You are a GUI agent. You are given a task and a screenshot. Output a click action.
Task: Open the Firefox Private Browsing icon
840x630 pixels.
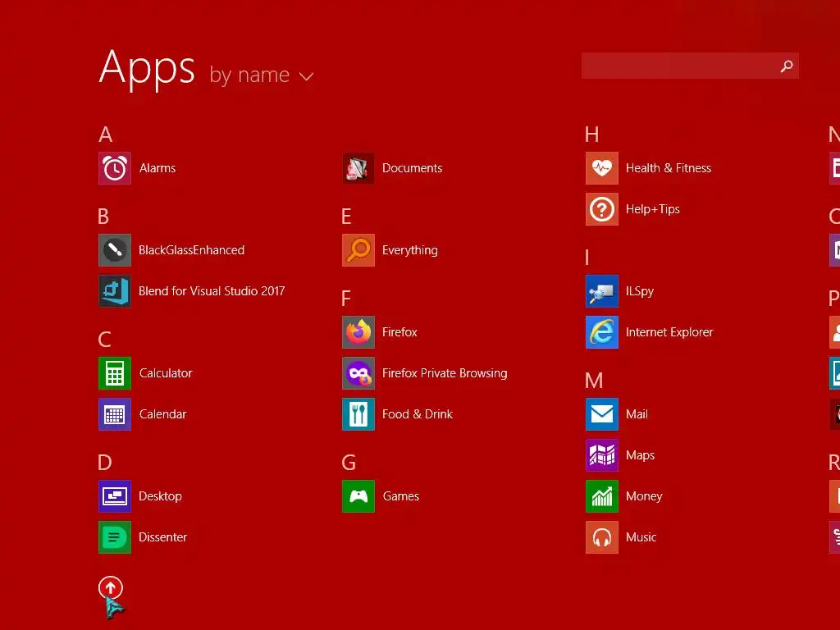point(358,373)
